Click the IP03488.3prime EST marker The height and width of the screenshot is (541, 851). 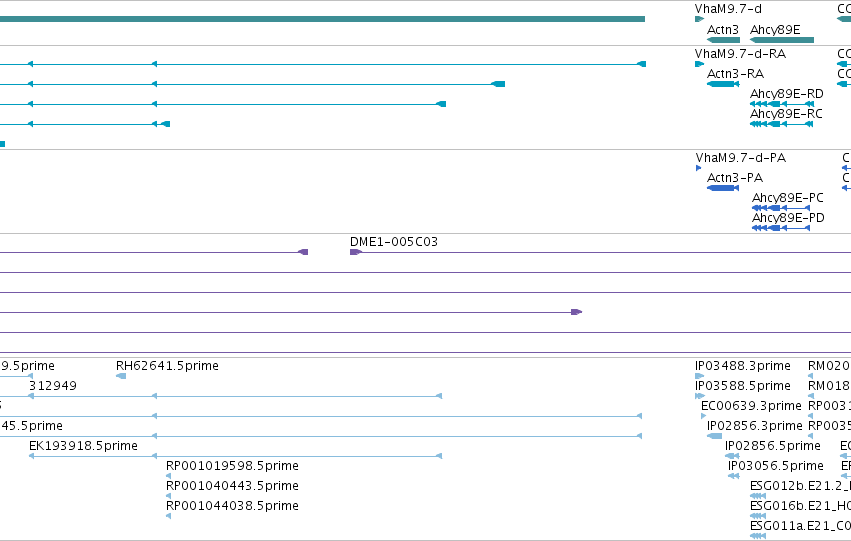(700, 376)
